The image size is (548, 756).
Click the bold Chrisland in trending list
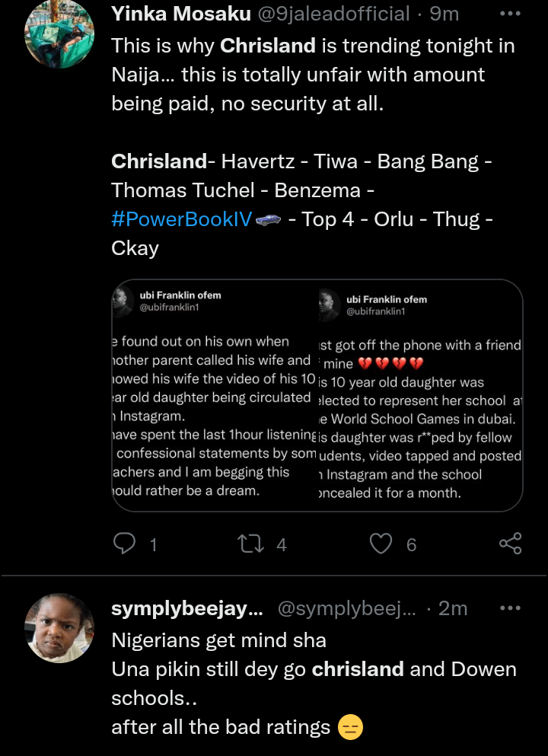click(x=159, y=161)
